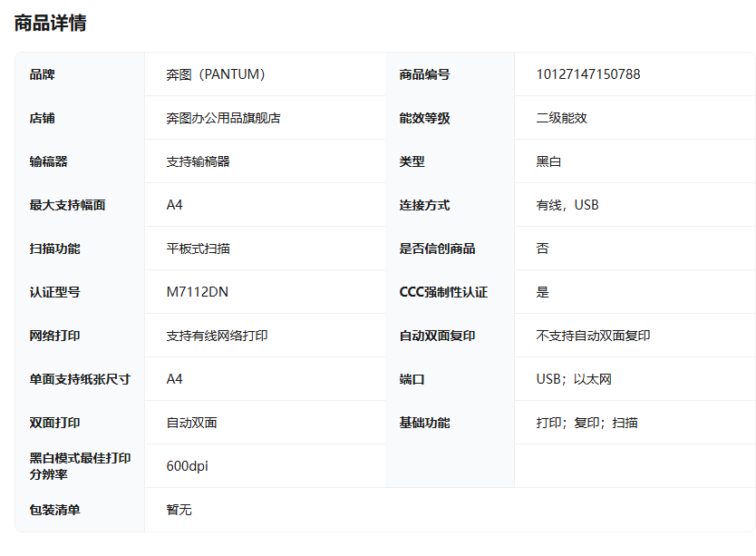Image resolution: width=756 pixels, height=556 pixels.
Task: Click the 能效等级 label
Action: pos(424,118)
